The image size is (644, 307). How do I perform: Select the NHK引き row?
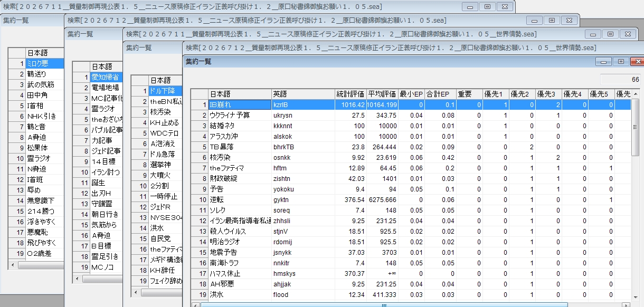pyautogui.click(x=44, y=116)
